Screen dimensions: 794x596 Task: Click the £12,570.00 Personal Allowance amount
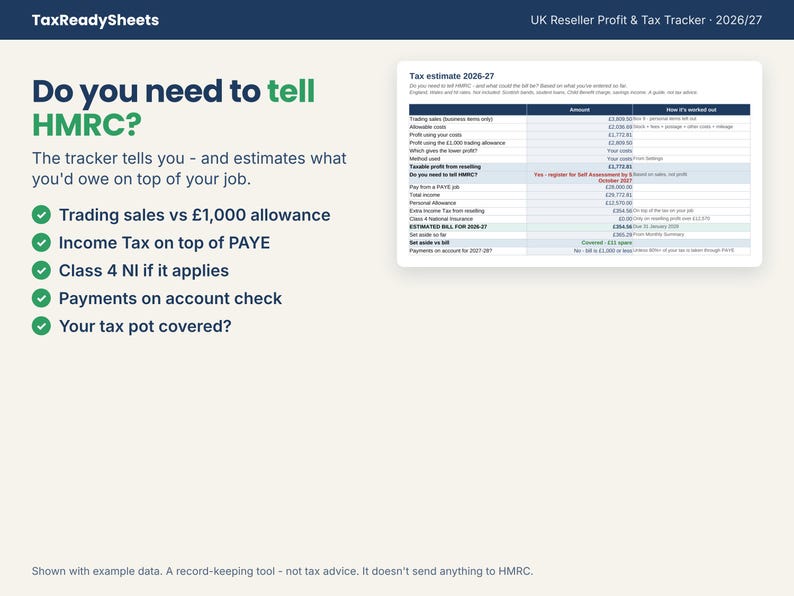click(619, 203)
